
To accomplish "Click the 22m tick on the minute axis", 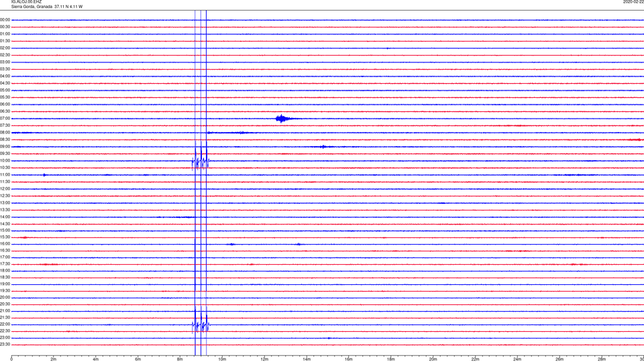I will (475, 359).
